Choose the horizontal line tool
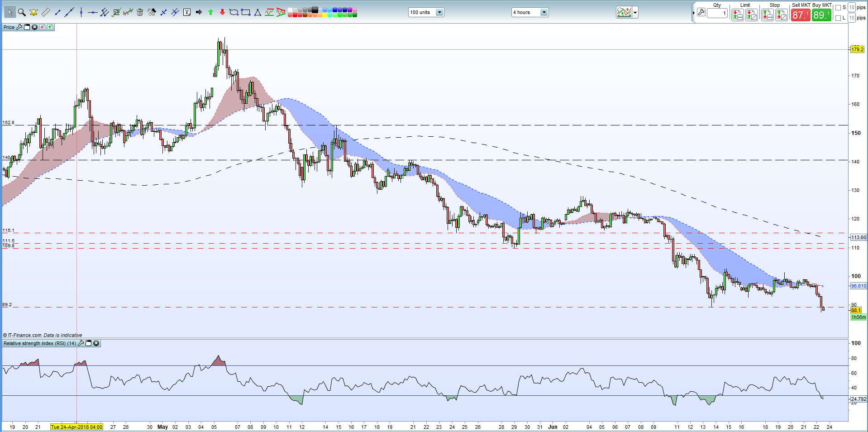Image resolution: width=868 pixels, height=432 pixels. point(93,12)
